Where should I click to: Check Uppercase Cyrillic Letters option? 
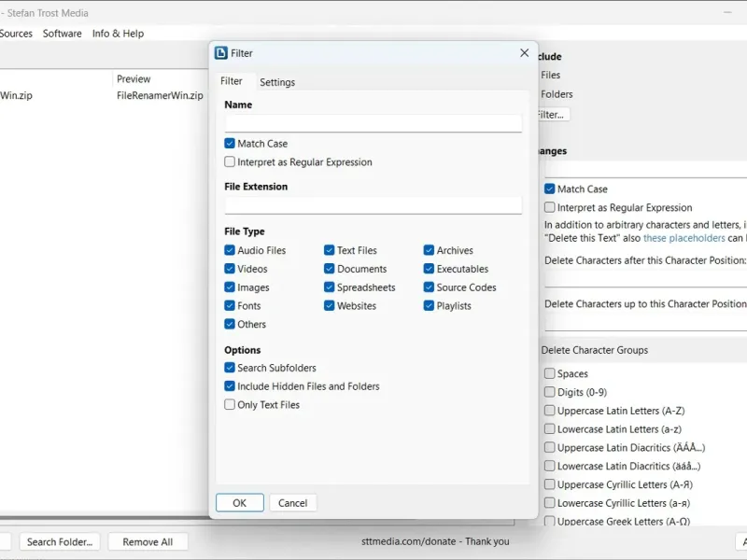(550, 484)
